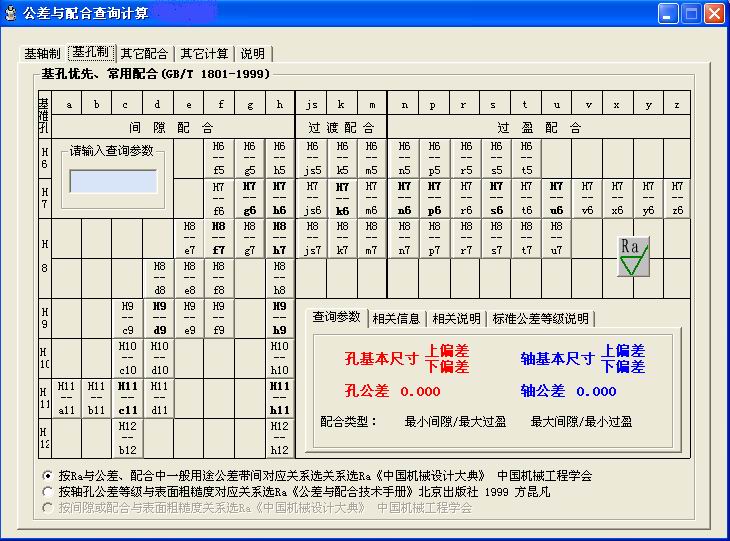Open the 相关说明 tab

coord(456,319)
